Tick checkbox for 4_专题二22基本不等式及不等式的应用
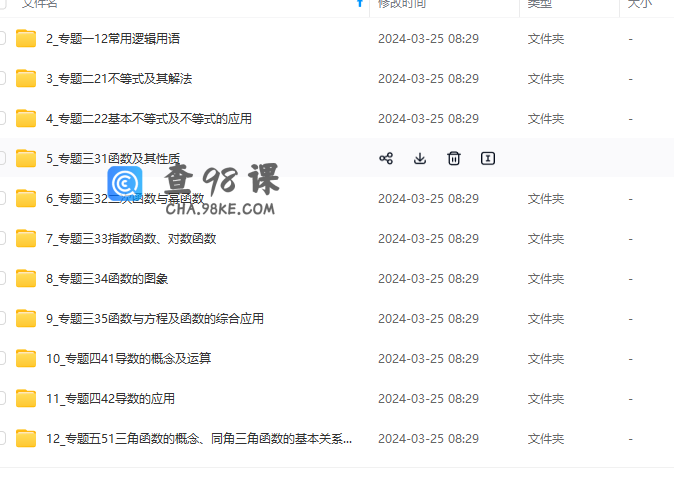 pos(2,118)
